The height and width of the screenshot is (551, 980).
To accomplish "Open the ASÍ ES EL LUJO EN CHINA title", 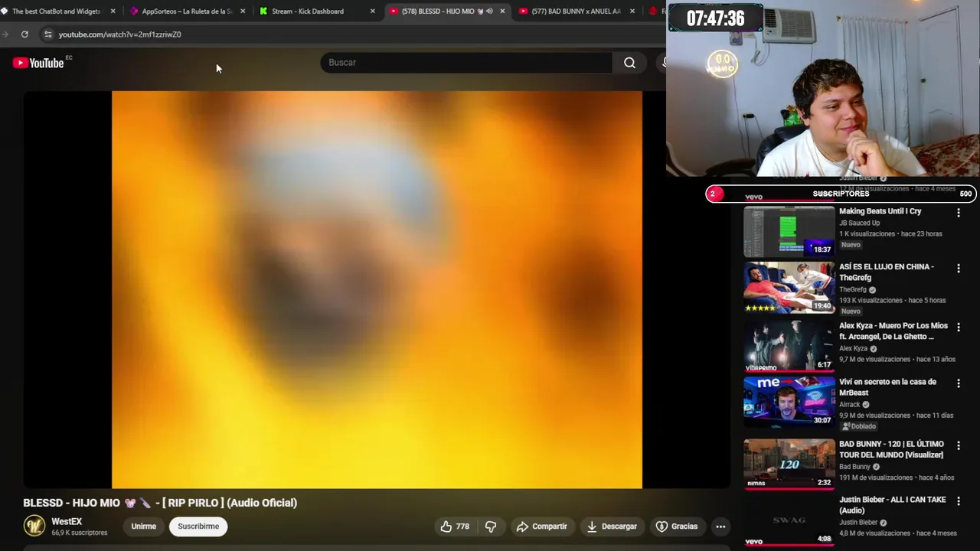I will (887, 272).
